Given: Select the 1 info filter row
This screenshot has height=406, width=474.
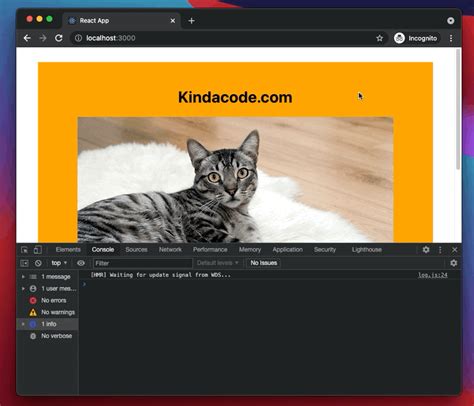Looking at the screenshot, I should point(47,324).
